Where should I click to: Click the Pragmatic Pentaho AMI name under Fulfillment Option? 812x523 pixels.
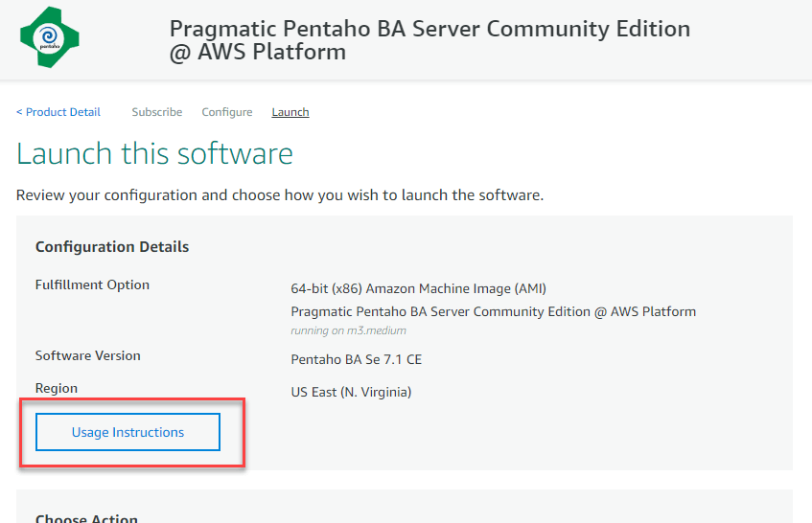[493, 311]
